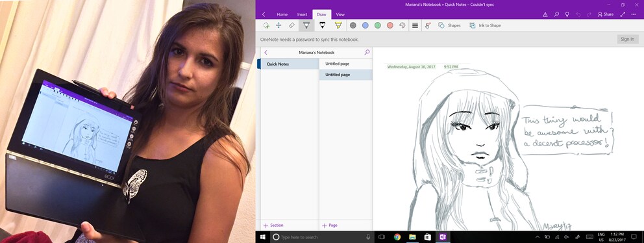Toggle draw with touch mode
This screenshot has height=243, width=644.
(428, 25)
